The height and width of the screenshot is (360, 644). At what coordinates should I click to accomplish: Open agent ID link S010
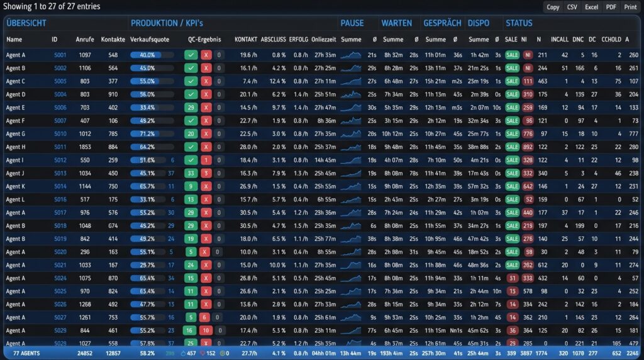pos(60,133)
